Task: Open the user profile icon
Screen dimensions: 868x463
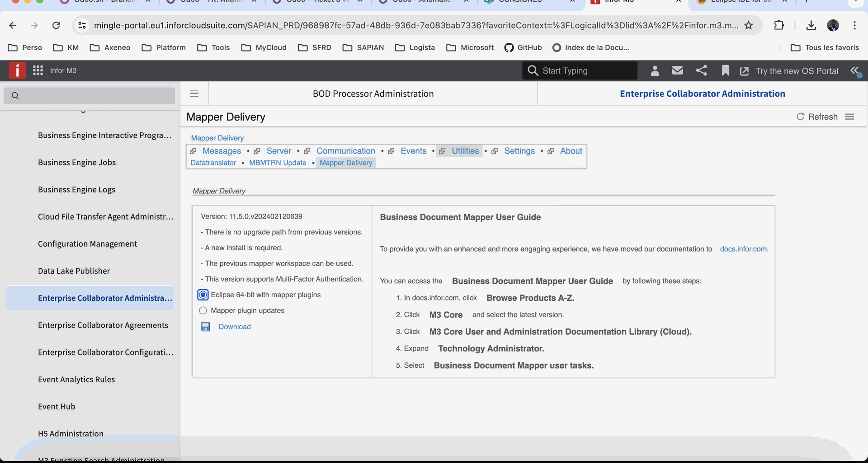Action: 655,70
